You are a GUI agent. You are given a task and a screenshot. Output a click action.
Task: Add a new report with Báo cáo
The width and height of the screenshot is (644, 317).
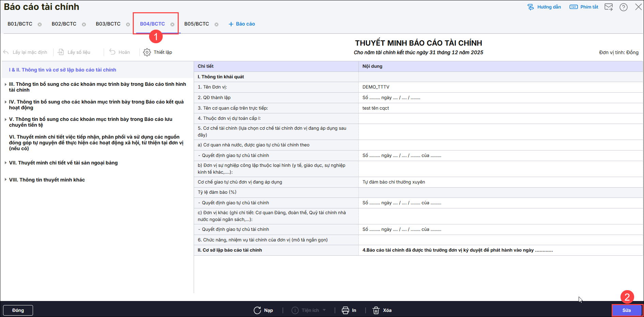click(242, 24)
